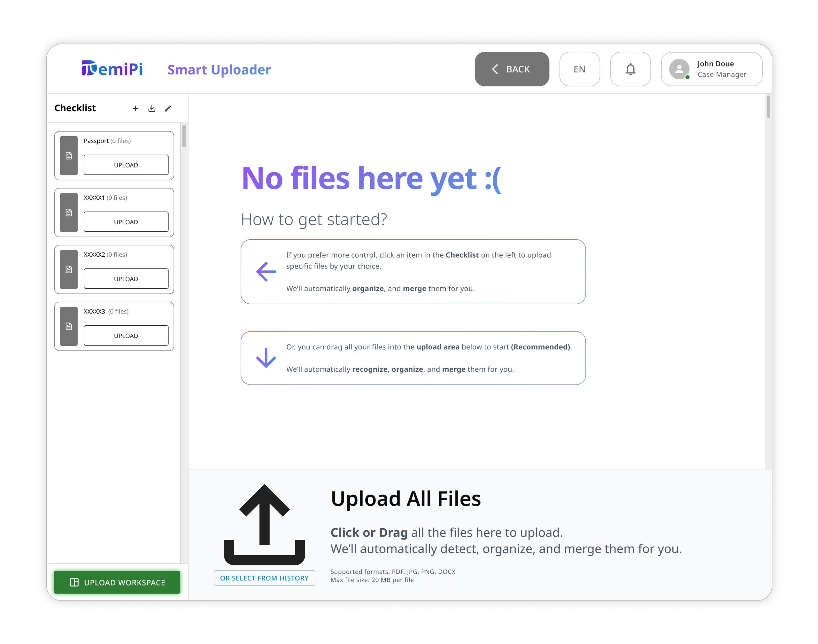Click the large upload arrow icon
The image size is (818, 644).
264,524
